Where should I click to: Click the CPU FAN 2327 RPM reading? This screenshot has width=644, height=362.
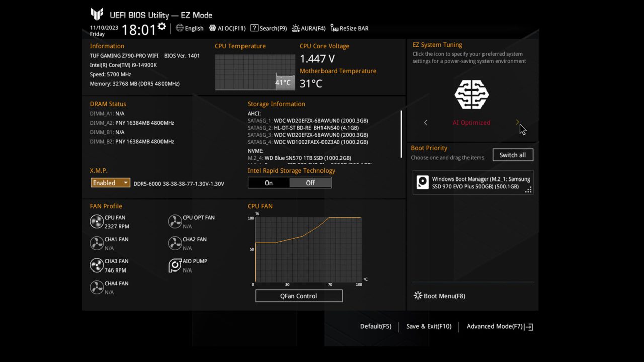coord(117,226)
